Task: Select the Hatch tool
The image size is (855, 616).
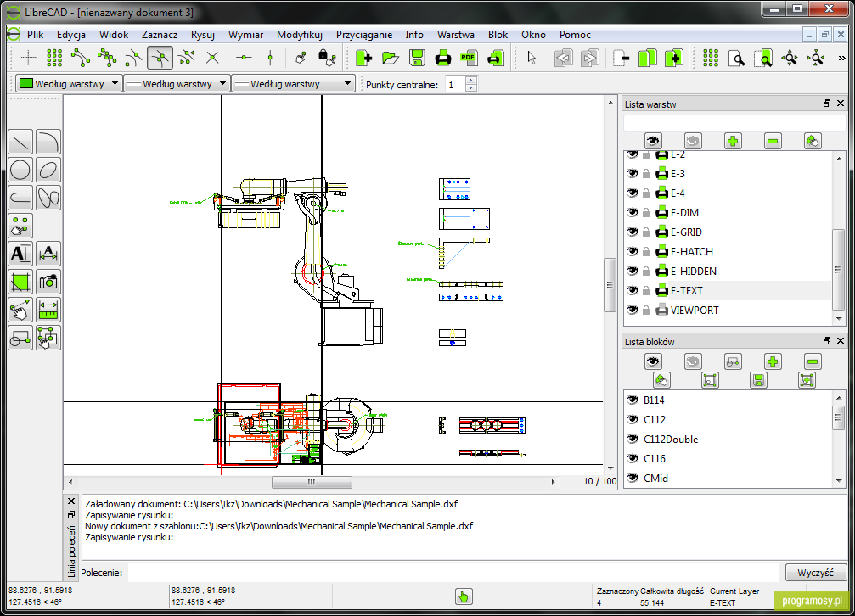Action: pyautogui.click(x=20, y=282)
